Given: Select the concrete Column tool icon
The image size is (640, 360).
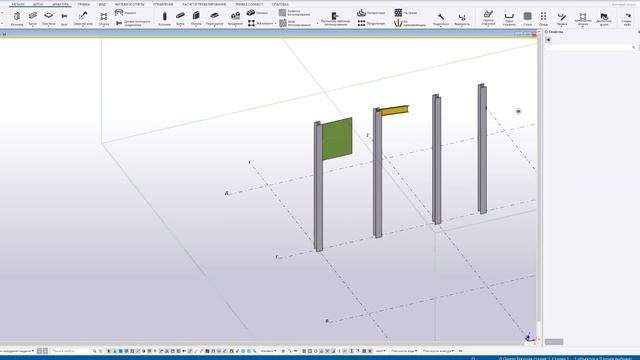Looking at the screenshot, I should tap(164, 16).
